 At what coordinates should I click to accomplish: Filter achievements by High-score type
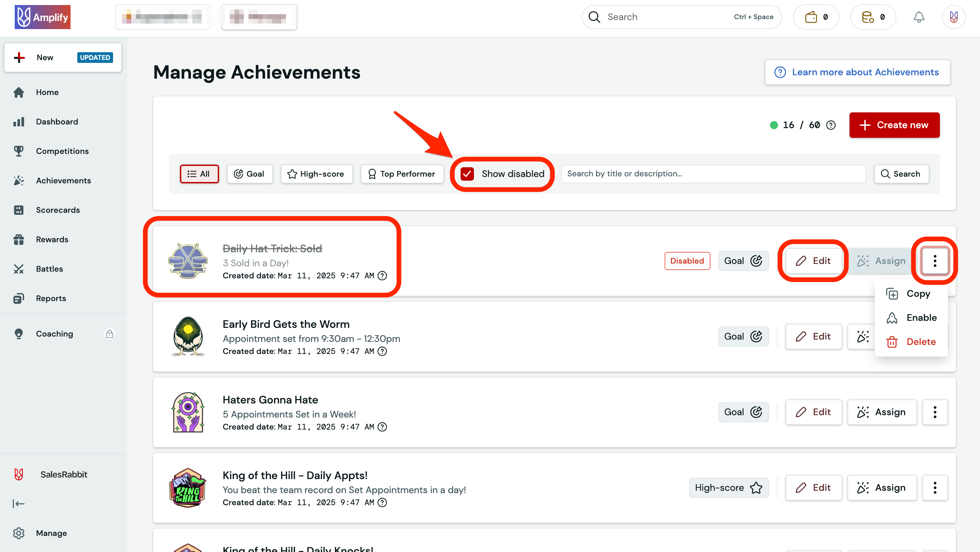pyautogui.click(x=316, y=174)
